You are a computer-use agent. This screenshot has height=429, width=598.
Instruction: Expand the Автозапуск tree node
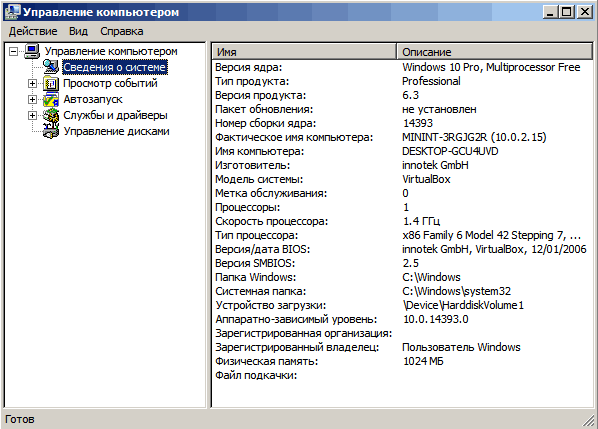coord(32,99)
